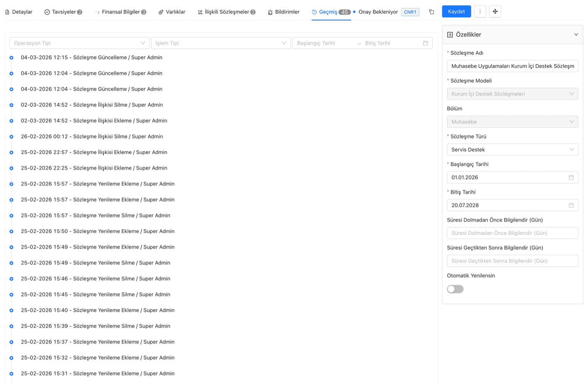The width and height of the screenshot is (588, 384).
Task: Expand the Sözleşme Modeli dropdown
Action: pyautogui.click(x=512, y=94)
